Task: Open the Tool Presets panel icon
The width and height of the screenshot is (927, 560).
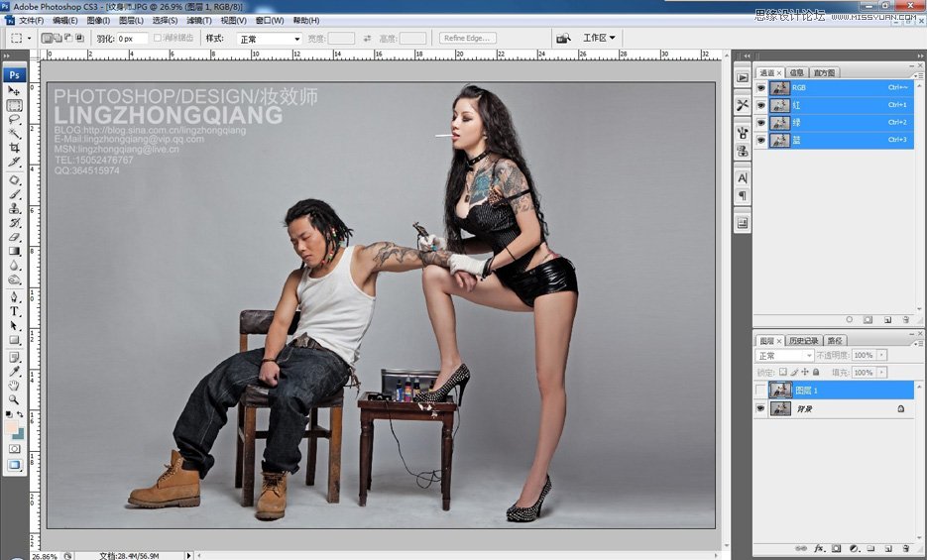Action: [x=743, y=106]
